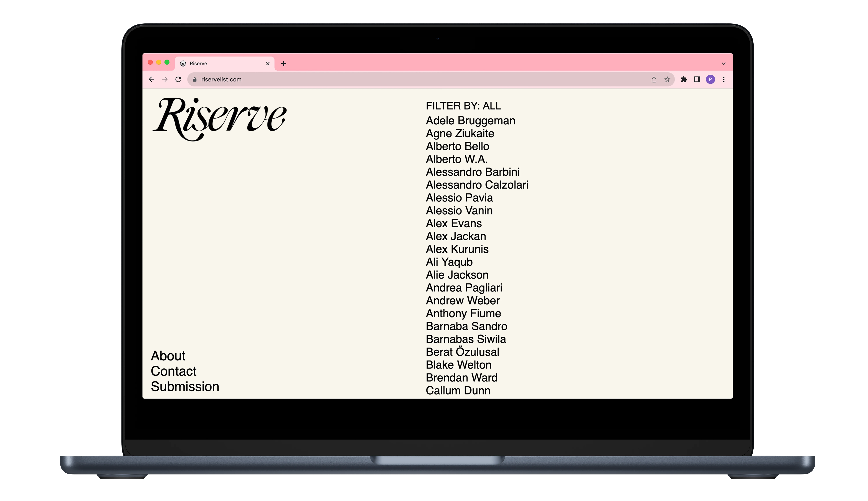Open the About page link

click(168, 355)
